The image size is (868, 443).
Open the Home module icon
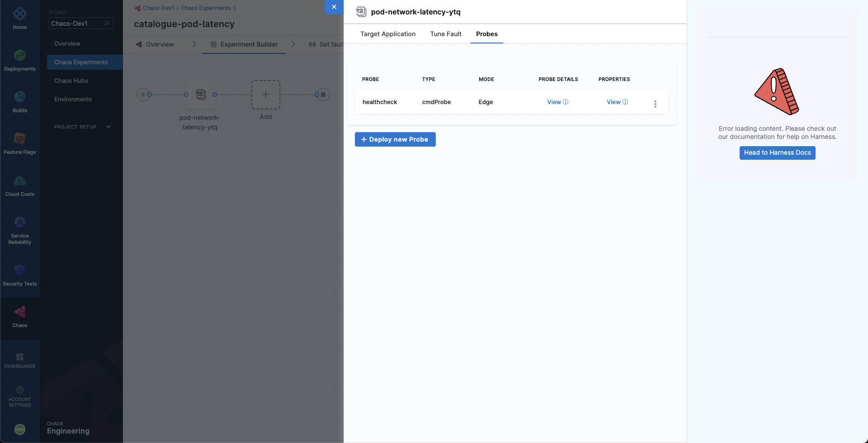click(x=19, y=14)
